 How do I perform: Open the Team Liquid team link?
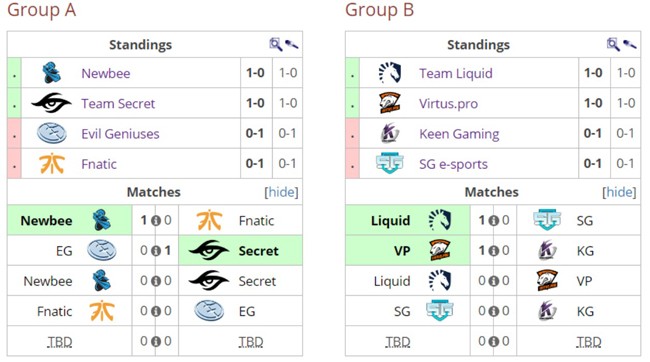click(x=456, y=73)
